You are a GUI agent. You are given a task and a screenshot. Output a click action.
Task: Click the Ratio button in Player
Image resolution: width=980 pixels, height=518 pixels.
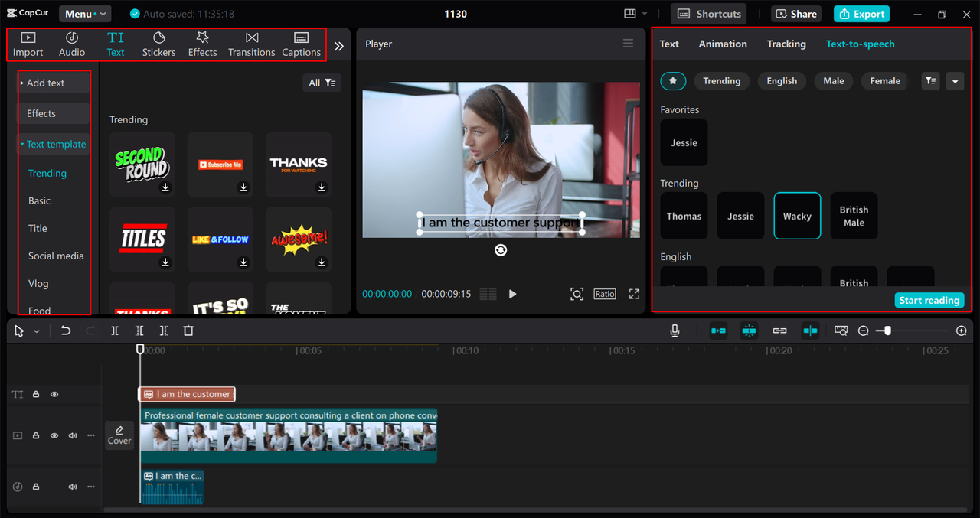[x=605, y=294]
